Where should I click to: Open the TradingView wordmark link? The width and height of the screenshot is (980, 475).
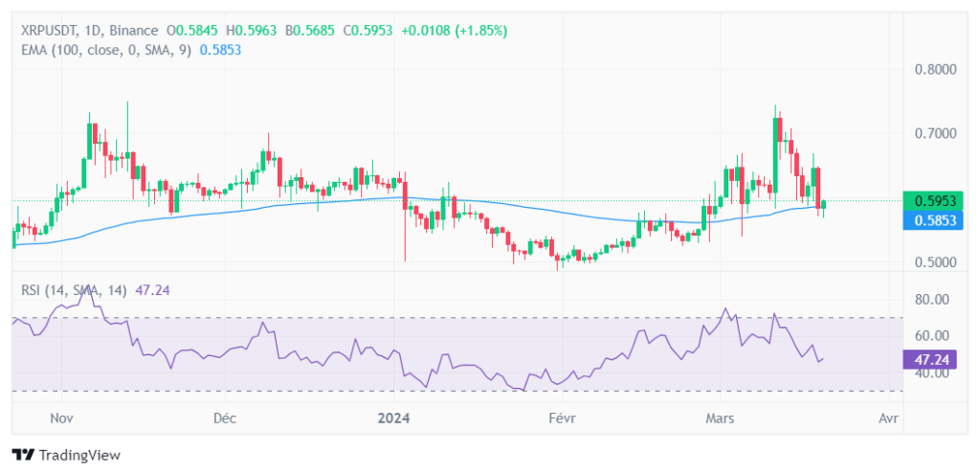click(x=79, y=455)
